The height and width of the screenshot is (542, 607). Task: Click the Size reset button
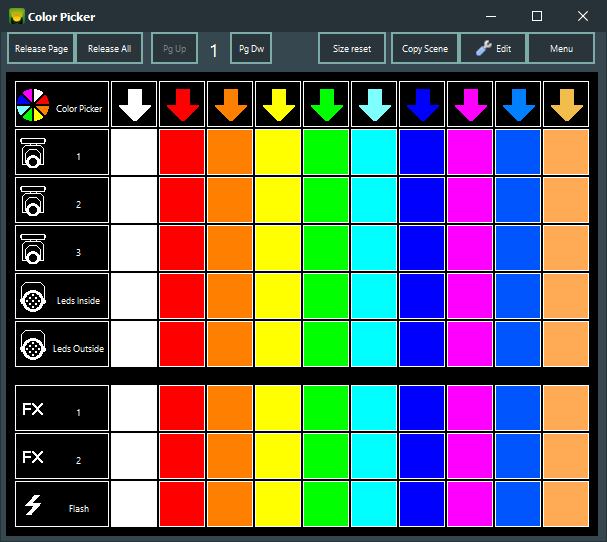[352, 48]
